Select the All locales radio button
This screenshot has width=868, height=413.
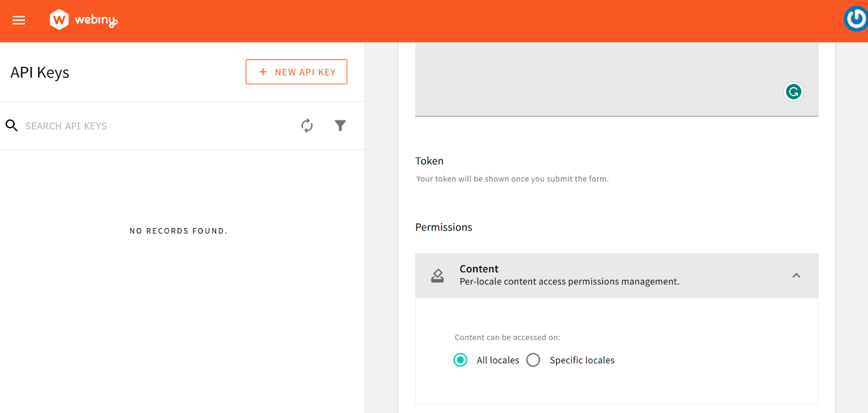(x=460, y=360)
